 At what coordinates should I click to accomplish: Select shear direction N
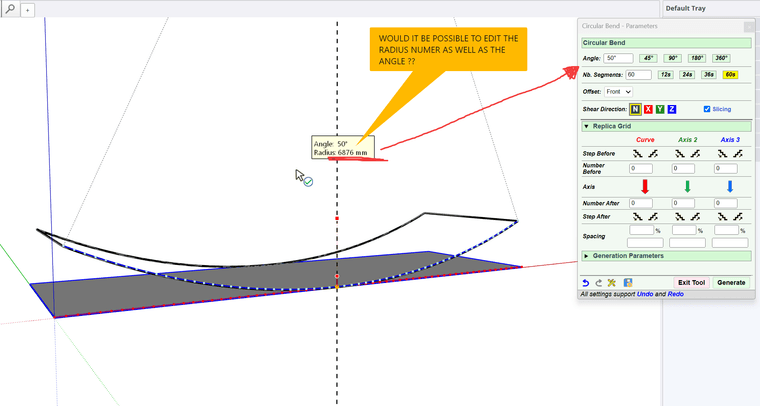(635, 109)
